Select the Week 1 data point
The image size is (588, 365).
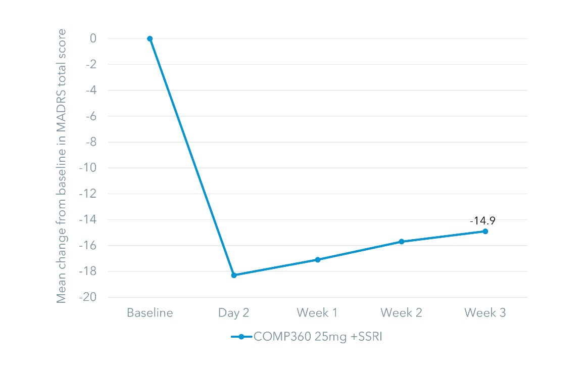tap(318, 260)
